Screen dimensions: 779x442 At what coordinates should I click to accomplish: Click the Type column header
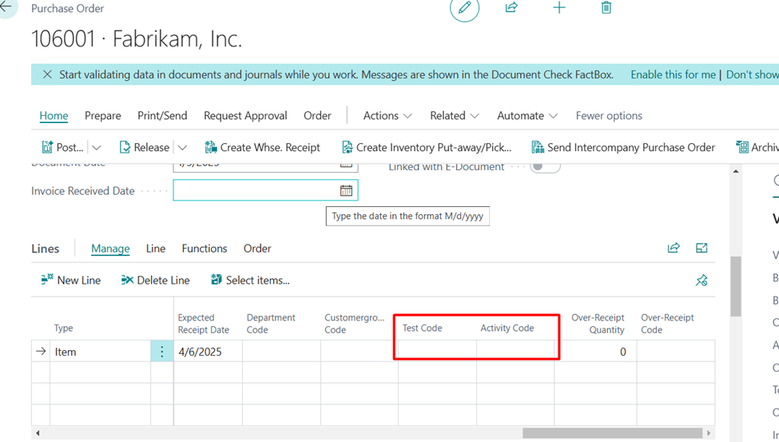point(64,328)
